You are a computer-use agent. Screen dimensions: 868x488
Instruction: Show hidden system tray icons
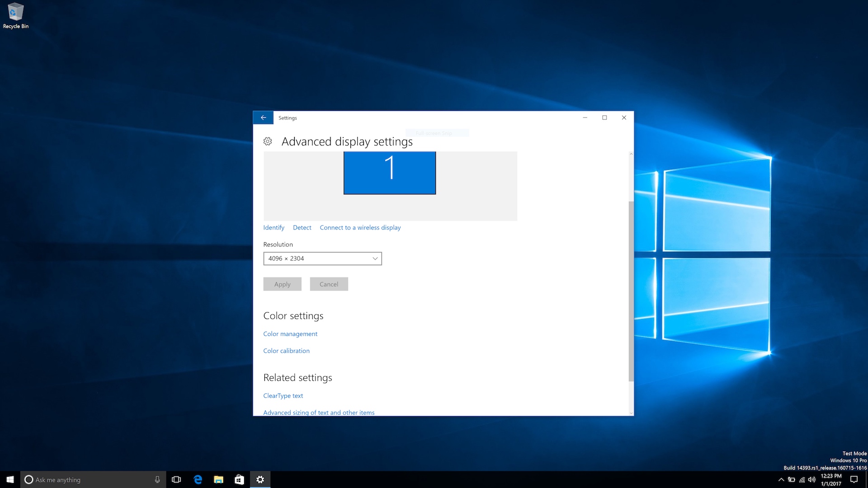[781, 479]
